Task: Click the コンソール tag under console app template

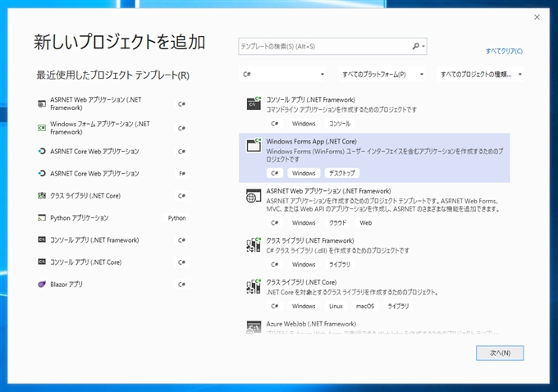Action: [x=340, y=124]
